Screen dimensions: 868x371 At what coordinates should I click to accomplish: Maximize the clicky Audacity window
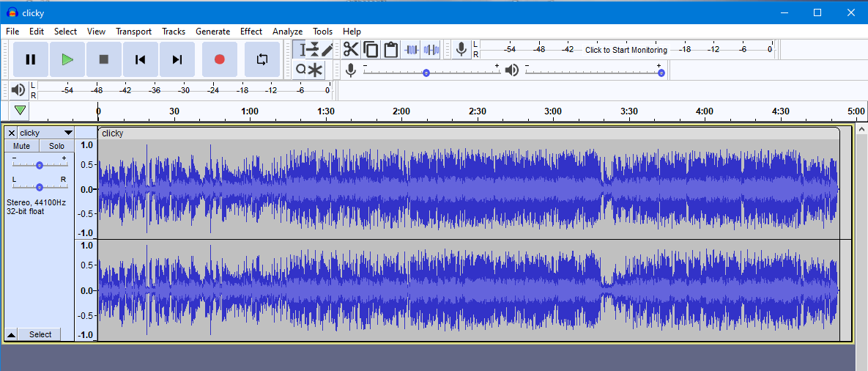point(817,12)
